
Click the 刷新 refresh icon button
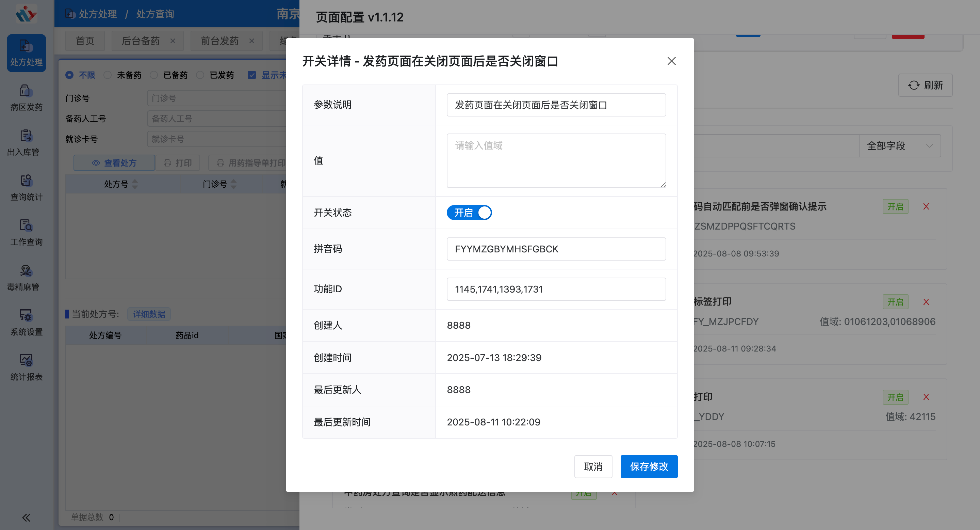tap(925, 85)
